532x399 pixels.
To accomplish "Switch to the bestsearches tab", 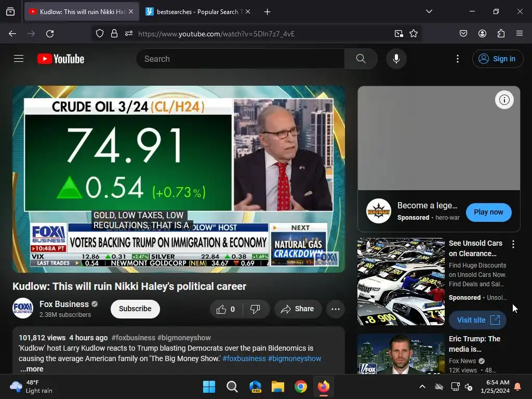I will 197,12.
